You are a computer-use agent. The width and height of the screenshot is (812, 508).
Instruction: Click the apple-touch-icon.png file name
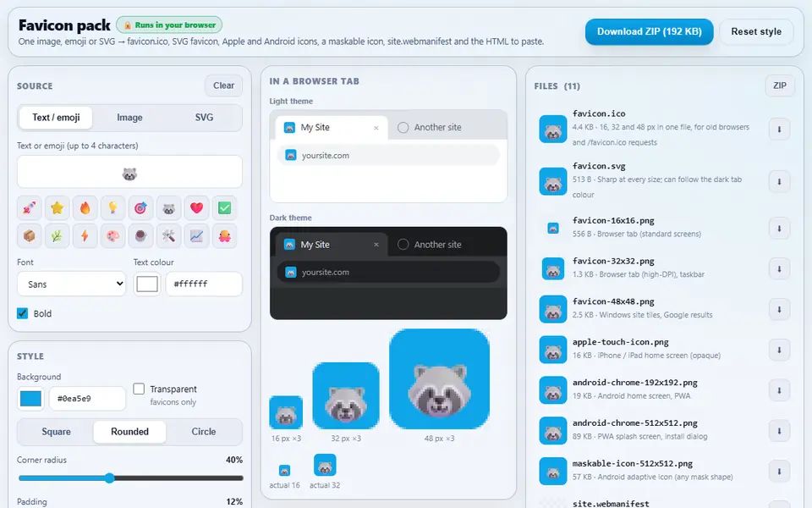pos(620,342)
